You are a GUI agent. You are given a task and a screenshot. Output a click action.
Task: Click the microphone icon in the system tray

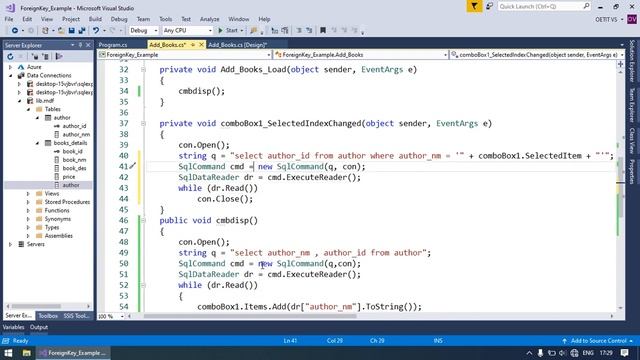click(540, 353)
